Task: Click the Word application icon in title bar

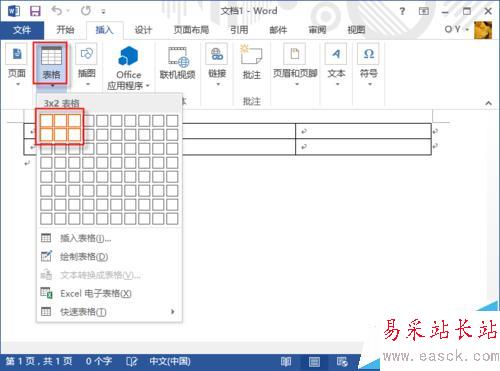Action: coord(13,11)
